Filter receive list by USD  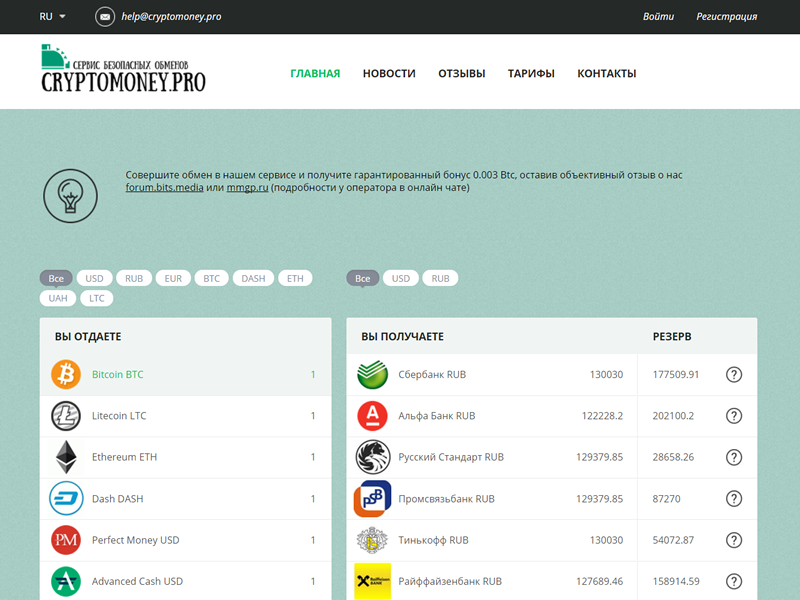click(401, 278)
